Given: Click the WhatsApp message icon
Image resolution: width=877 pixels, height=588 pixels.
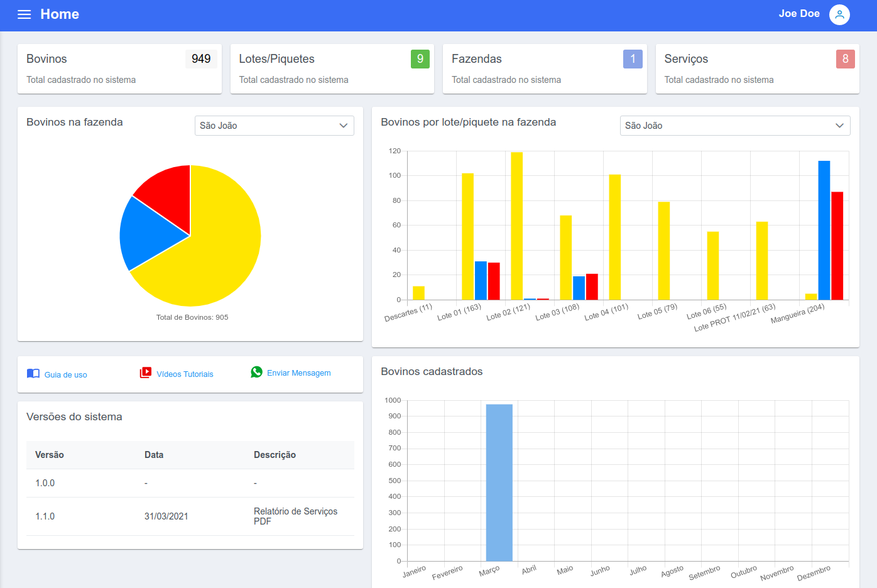Looking at the screenshot, I should click(x=256, y=372).
